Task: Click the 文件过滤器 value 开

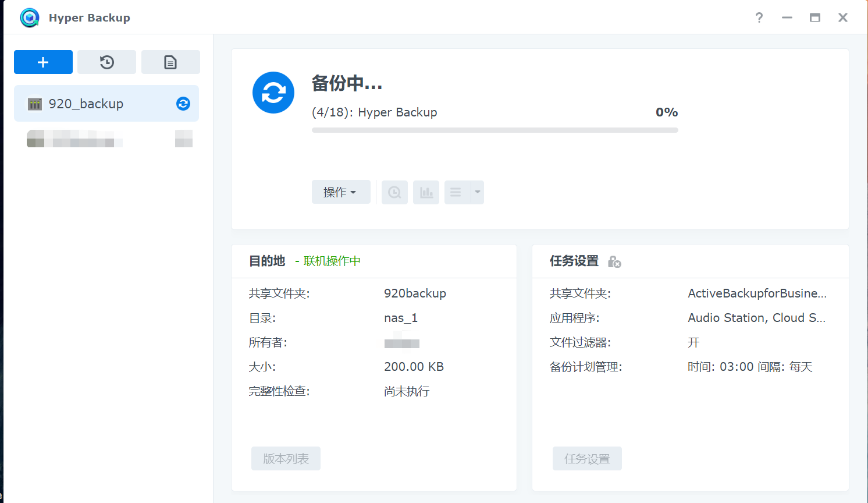Action: [693, 342]
